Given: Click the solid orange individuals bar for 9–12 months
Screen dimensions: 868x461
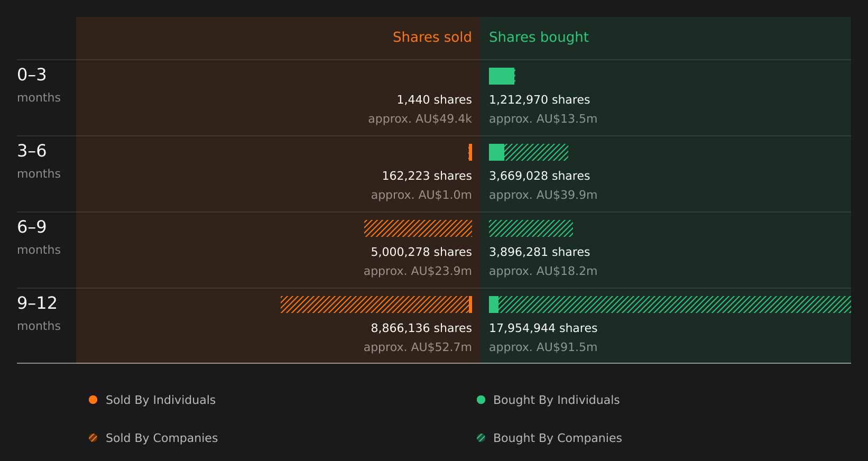Looking at the screenshot, I should point(470,305).
